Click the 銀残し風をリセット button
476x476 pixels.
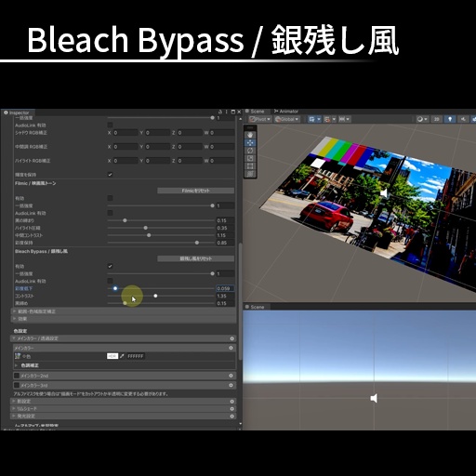tap(195, 258)
